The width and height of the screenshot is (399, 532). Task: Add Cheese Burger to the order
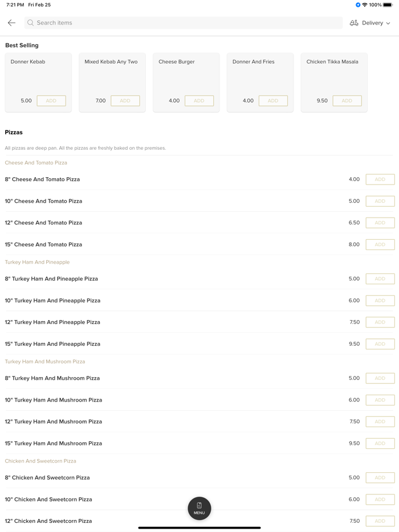[x=199, y=101]
